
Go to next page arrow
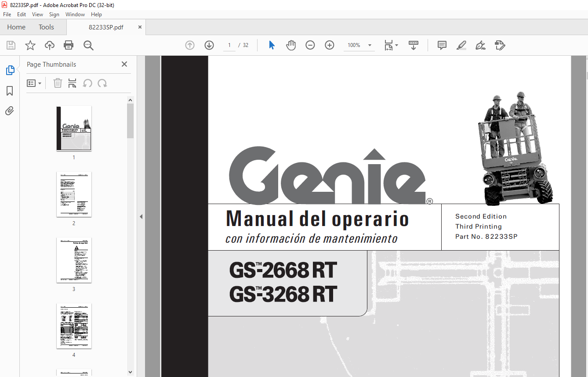tap(209, 45)
